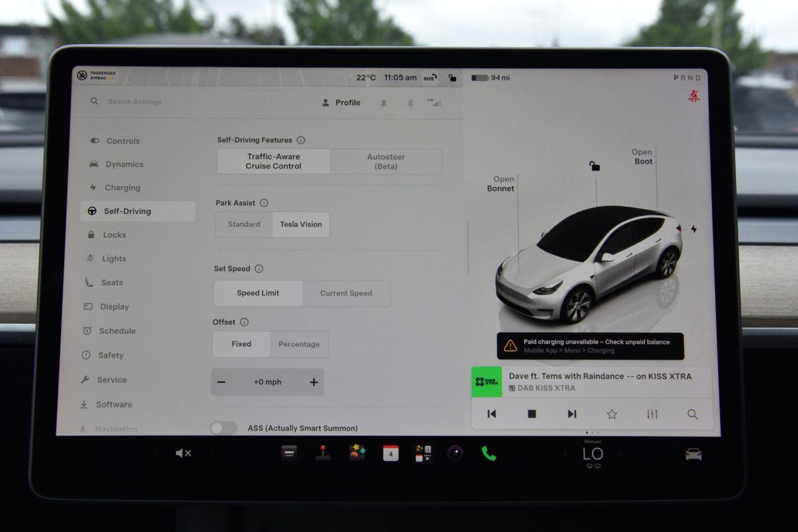Image resolution: width=798 pixels, height=532 pixels.
Task: Tap the Passenger Airbag indicator
Action: (97, 75)
